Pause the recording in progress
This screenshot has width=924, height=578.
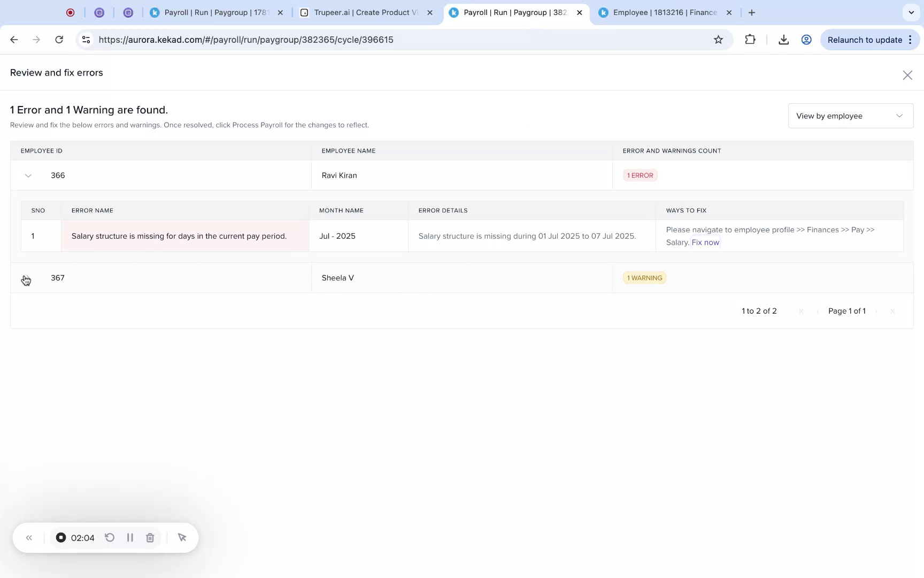tap(130, 537)
